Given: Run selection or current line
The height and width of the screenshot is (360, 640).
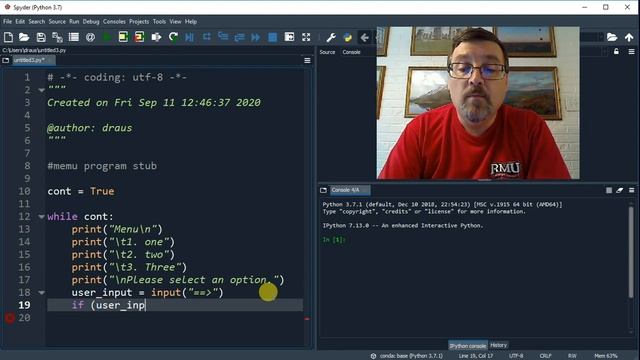Looking at the screenshot, I should pos(156,37).
